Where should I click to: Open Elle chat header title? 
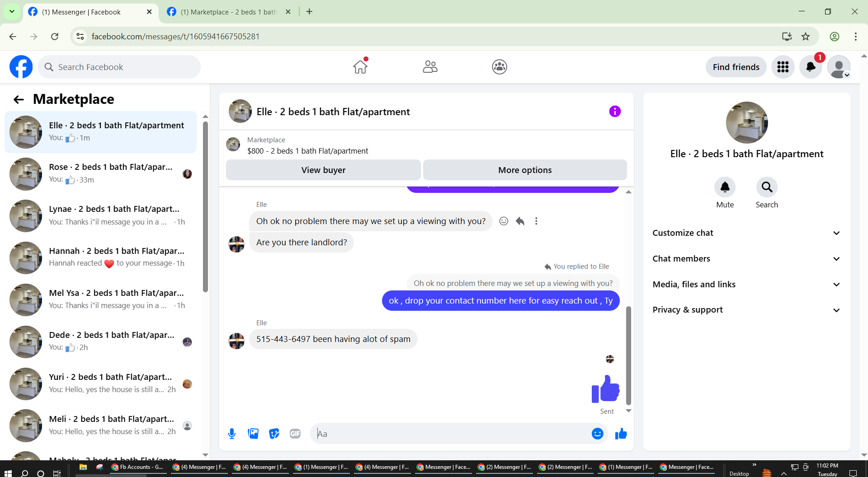pos(333,112)
